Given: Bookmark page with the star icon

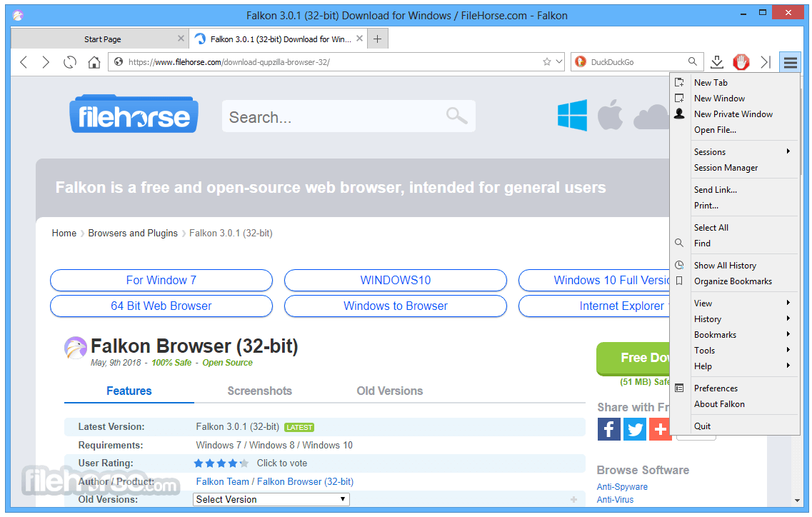Looking at the screenshot, I should coord(547,61).
